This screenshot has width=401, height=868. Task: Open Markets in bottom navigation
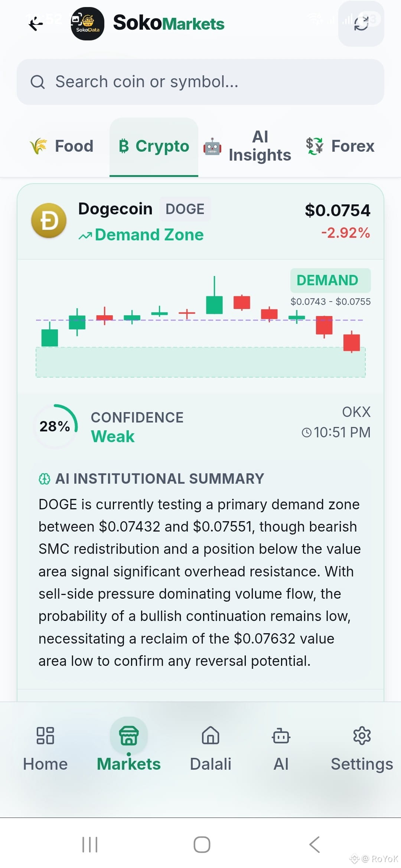[x=129, y=746]
